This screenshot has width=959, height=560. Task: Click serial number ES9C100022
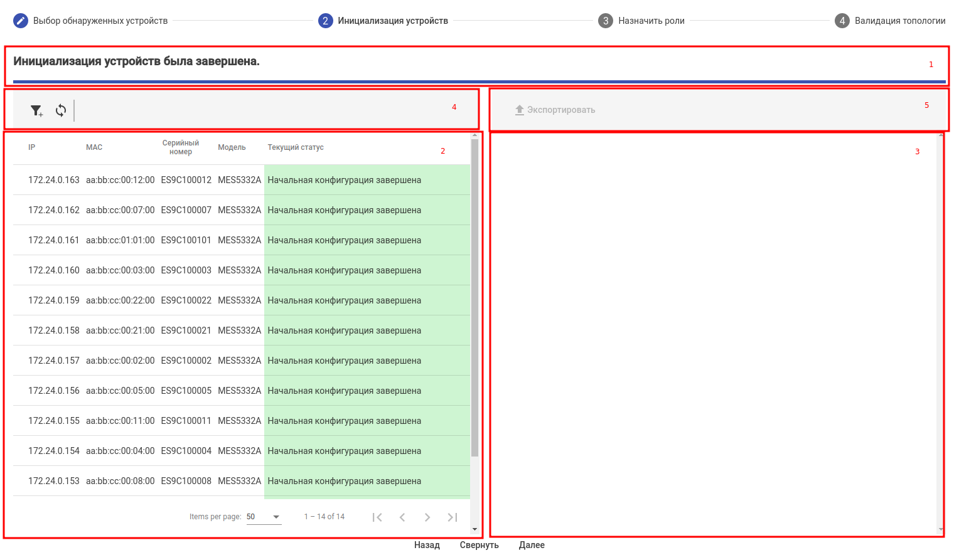[x=186, y=300]
